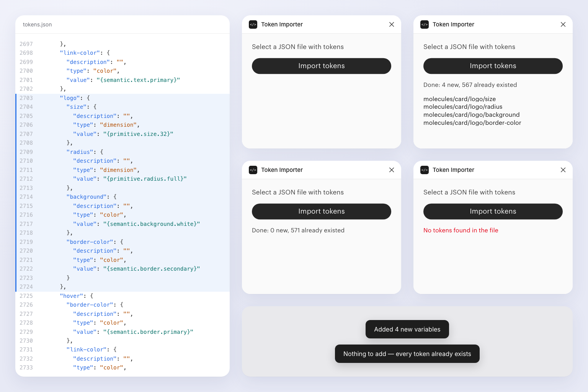Click 'Done: 4 new, 567 already existed' status
The width and height of the screenshot is (588, 392).
click(x=470, y=85)
